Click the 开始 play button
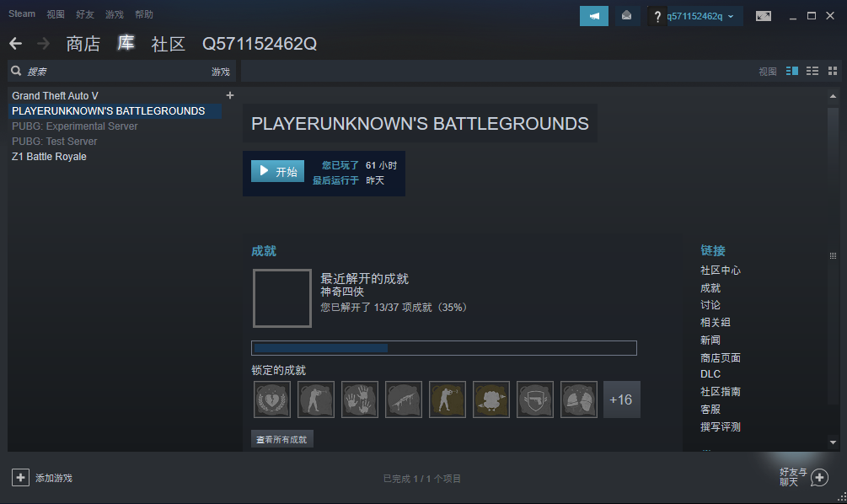 (x=277, y=171)
